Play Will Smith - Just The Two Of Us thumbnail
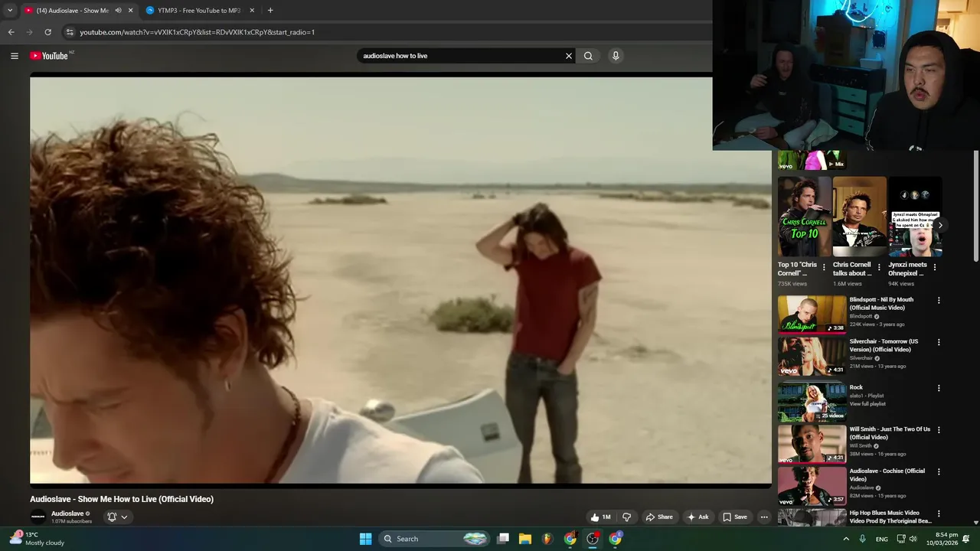The height and width of the screenshot is (551, 980). click(812, 444)
